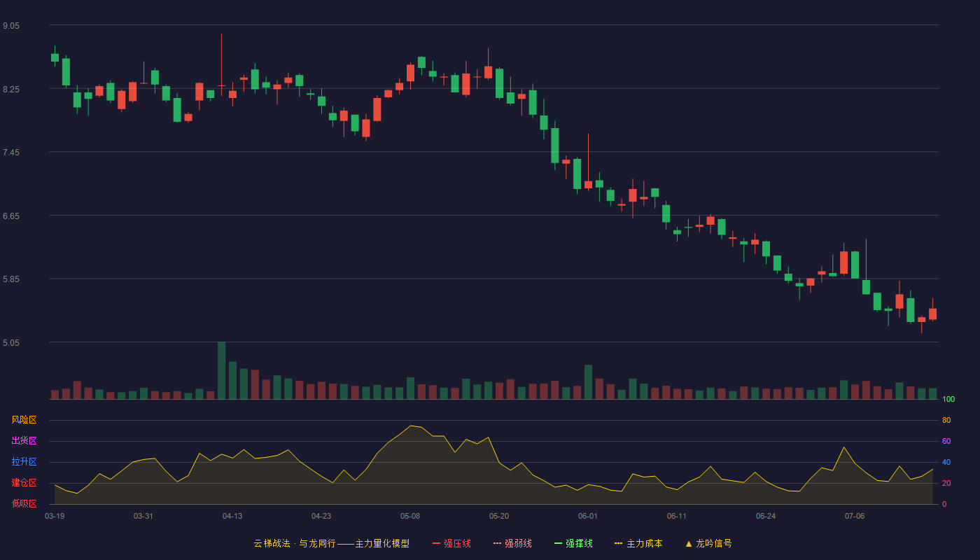This screenshot has height=560, width=980.
Task: Click the first candlestick on 03-19
Action: pos(55,57)
